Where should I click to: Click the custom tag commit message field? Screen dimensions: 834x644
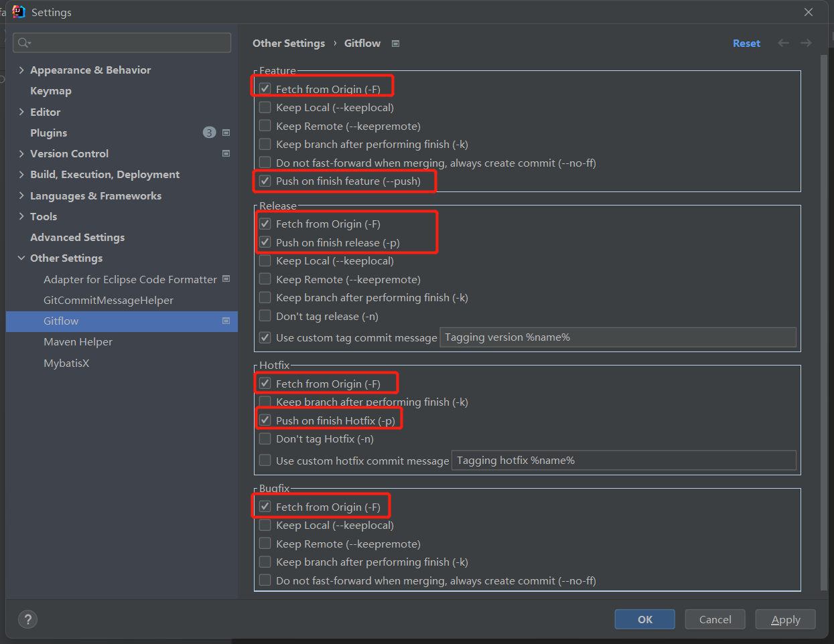pyautogui.click(x=617, y=337)
